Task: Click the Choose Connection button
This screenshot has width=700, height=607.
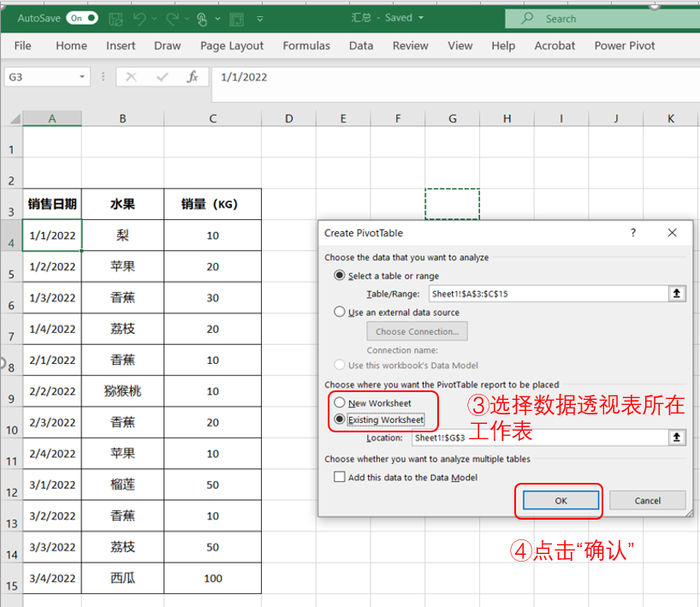Action: pyautogui.click(x=417, y=331)
